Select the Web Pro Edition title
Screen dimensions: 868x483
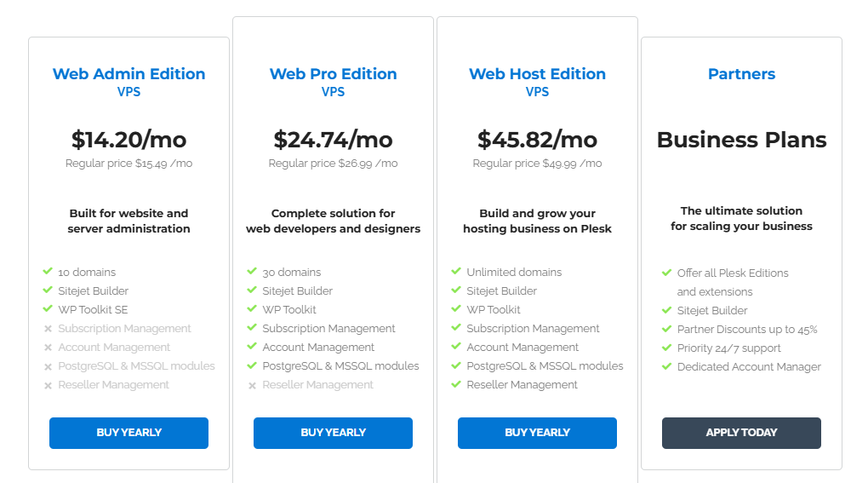[x=333, y=74]
